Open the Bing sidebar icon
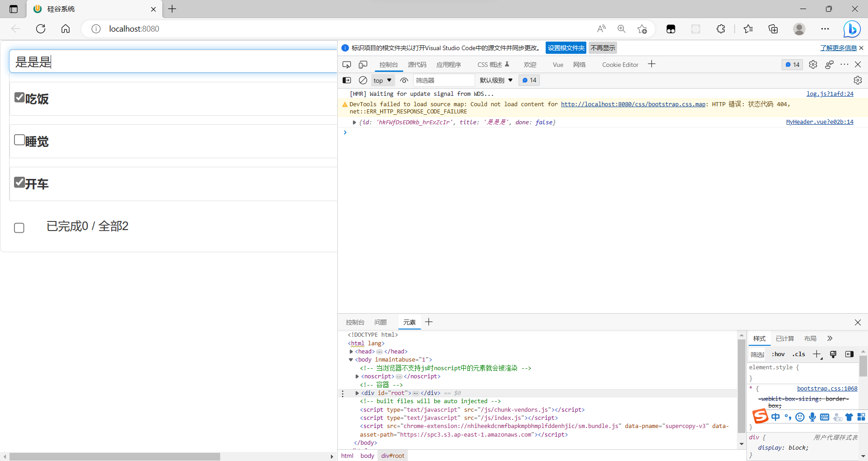 852,29
